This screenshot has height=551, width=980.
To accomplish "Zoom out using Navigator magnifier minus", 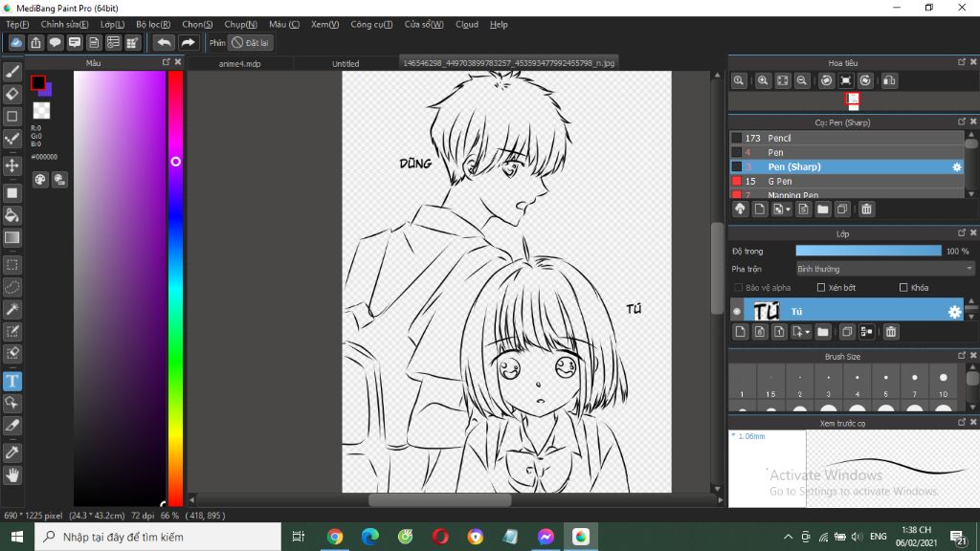I will [802, 80].
